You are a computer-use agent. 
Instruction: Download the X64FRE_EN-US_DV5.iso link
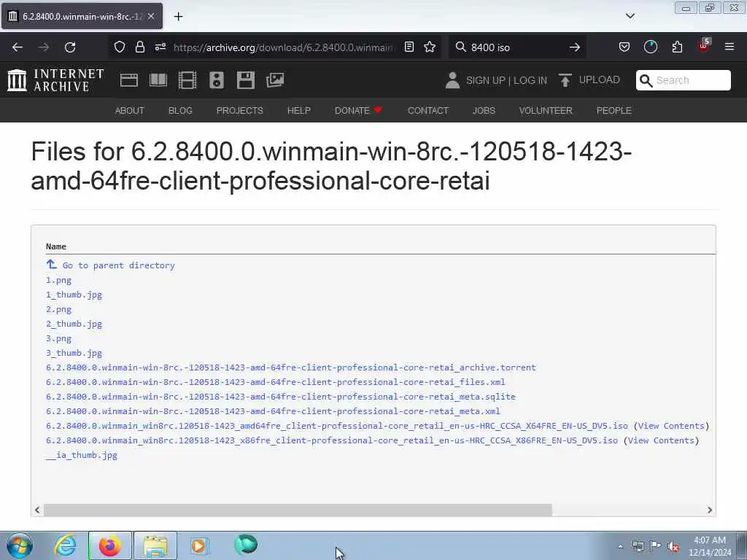point(337,426)
